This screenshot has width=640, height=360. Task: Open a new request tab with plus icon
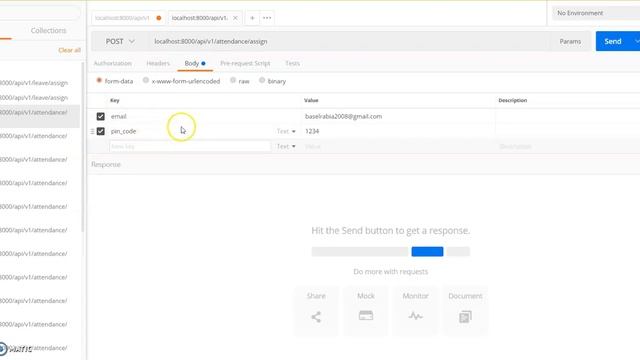click(252, 18)
